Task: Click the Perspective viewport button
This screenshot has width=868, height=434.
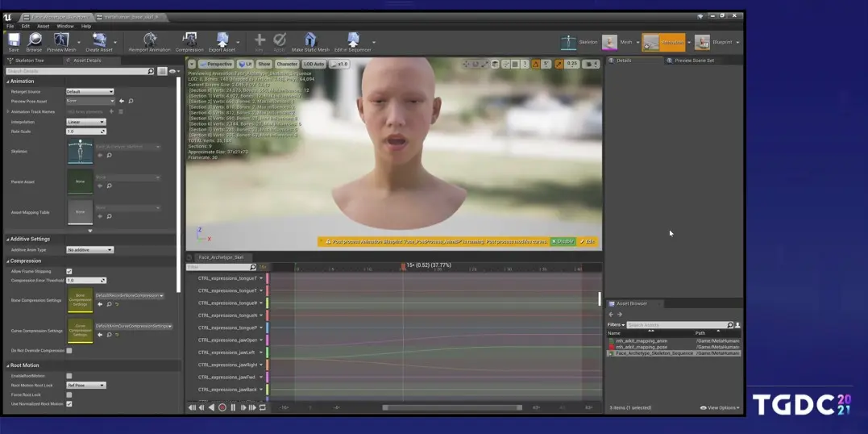Action: [216, 64]
